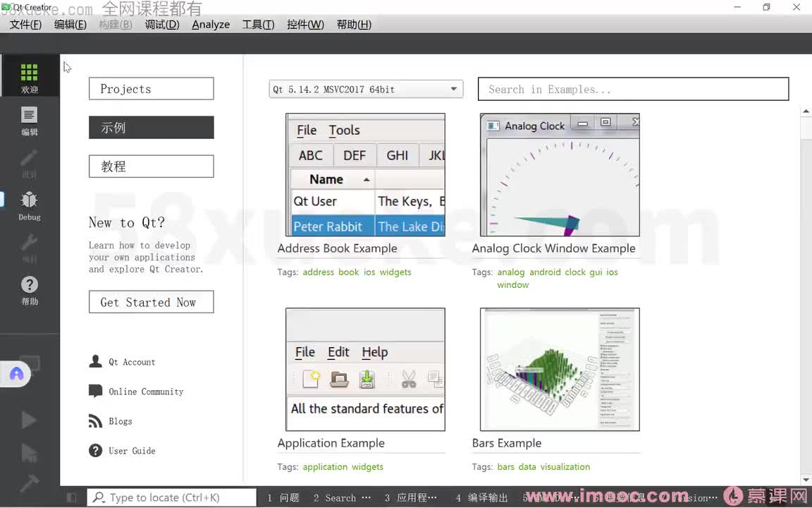Click the Type to locate field
This screenshot has width=812, height=508.
point(171,497)
